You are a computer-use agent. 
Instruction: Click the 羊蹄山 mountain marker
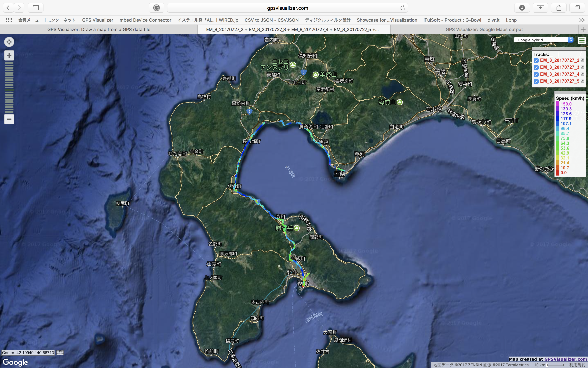click(x=315, y=74)
